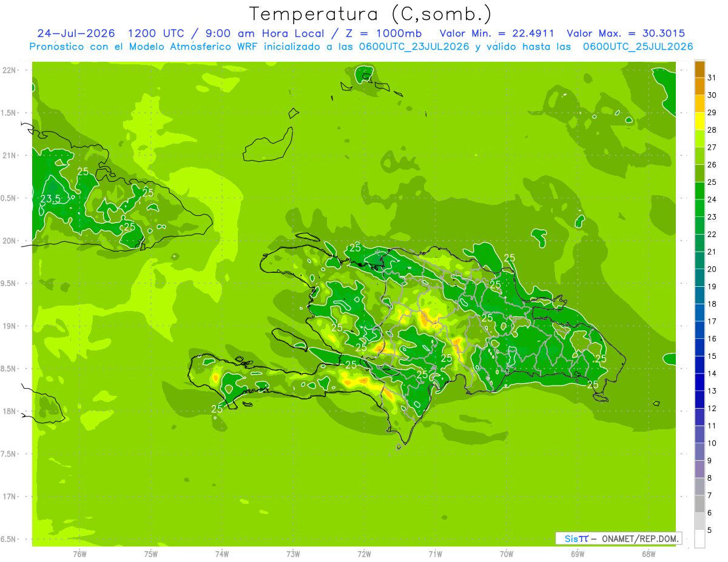Click valid-until time '0600UTC_25JUL2026'
Image resolution: width=728 pixels, height=562 pixels.
638,47
